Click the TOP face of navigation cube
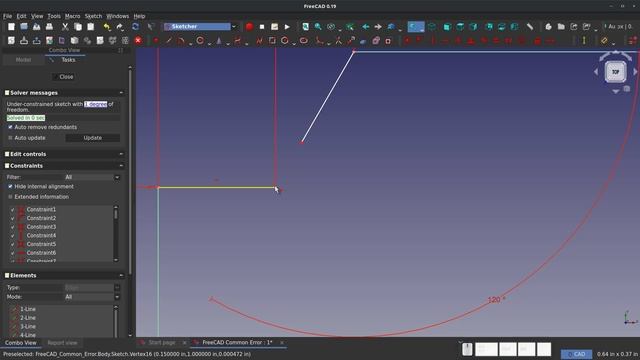This screenshot has width=640, height=360. 616,72
